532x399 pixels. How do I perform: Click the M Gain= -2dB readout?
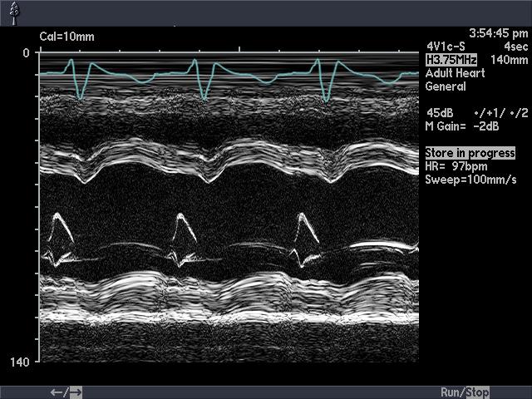point(462,126)
